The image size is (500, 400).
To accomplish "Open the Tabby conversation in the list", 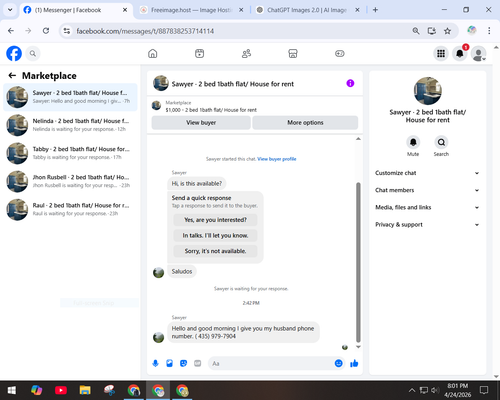I will tap(70, 153).
